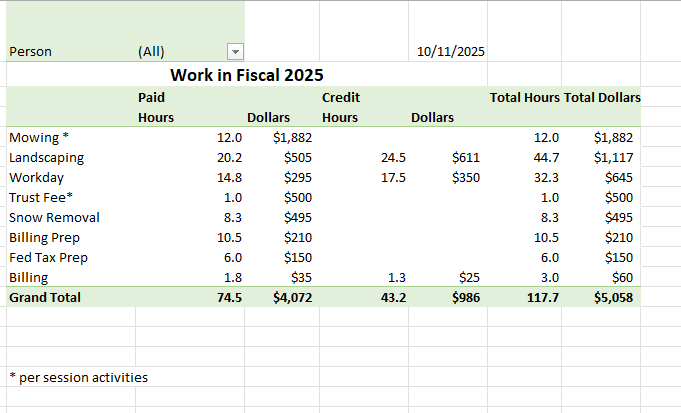Click the per session activities footnote

coord(78,377)
